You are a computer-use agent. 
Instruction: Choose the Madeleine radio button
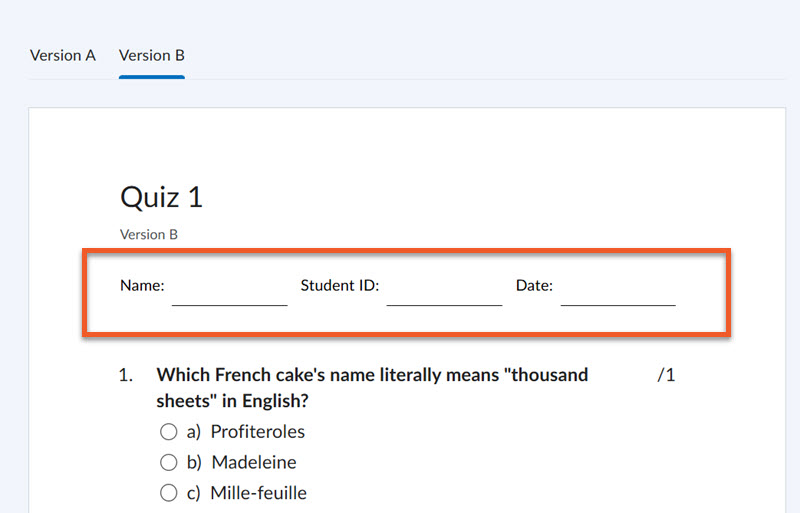pos(168,462)
